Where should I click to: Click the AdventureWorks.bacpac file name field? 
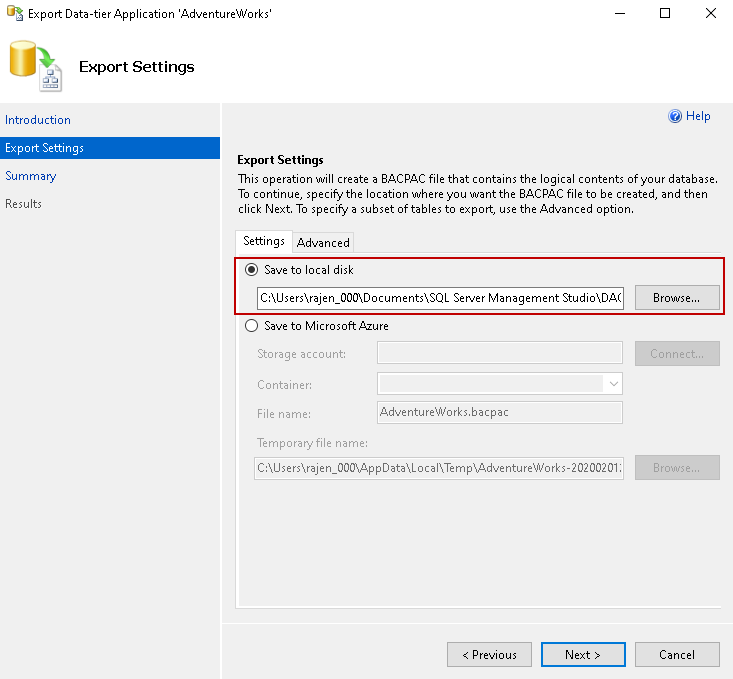coord(500,412)
